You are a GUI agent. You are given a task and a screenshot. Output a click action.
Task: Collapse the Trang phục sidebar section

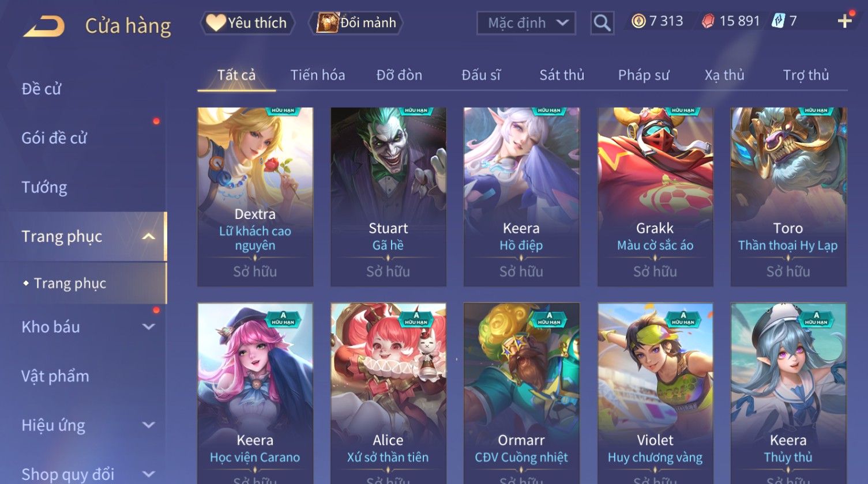coord(148,237)
